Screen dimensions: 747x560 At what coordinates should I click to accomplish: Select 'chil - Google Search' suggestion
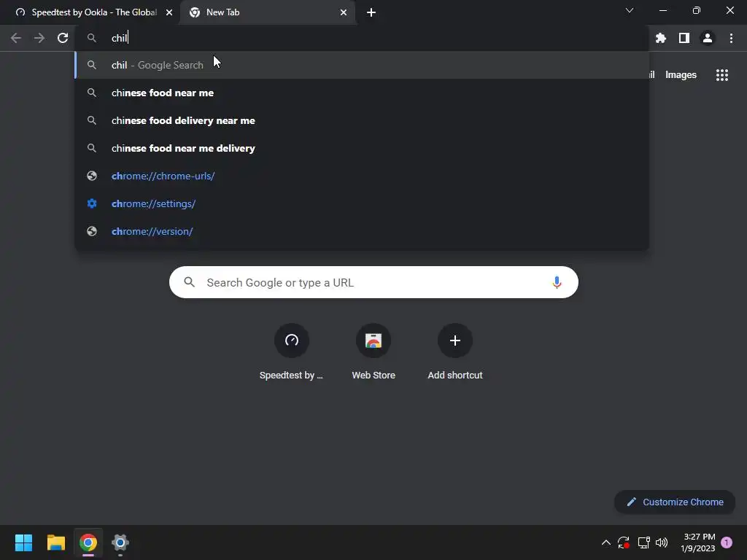tap(362, 65)
